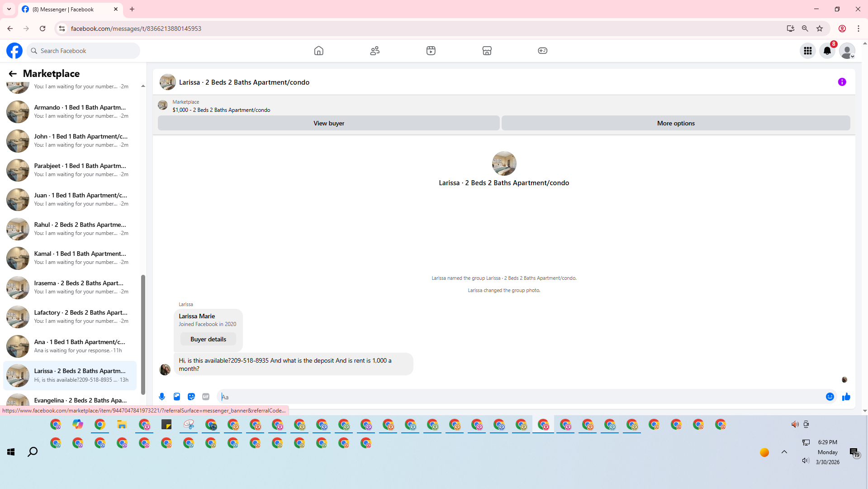Open the tab search dropdown
The image size is (868, 489).
coord(9,9)
